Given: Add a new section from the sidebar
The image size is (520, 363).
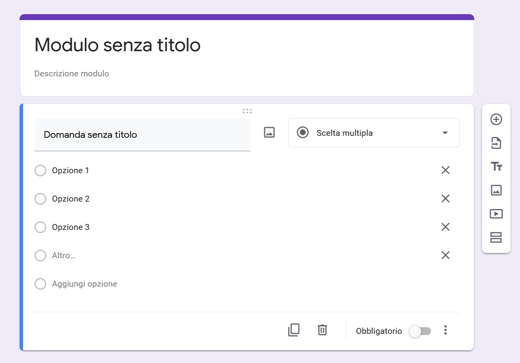Looking at the screenshot, I should [496, 237].
